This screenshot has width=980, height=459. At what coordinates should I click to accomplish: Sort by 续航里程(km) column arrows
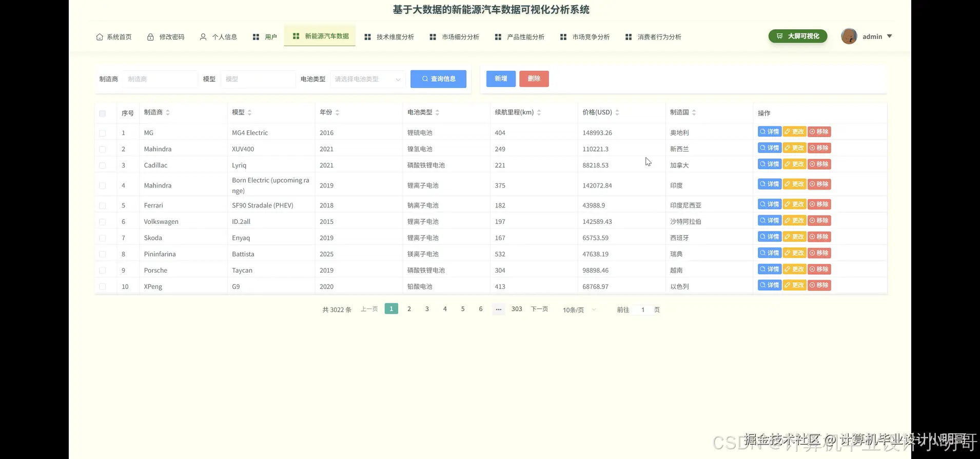[539, 112]
